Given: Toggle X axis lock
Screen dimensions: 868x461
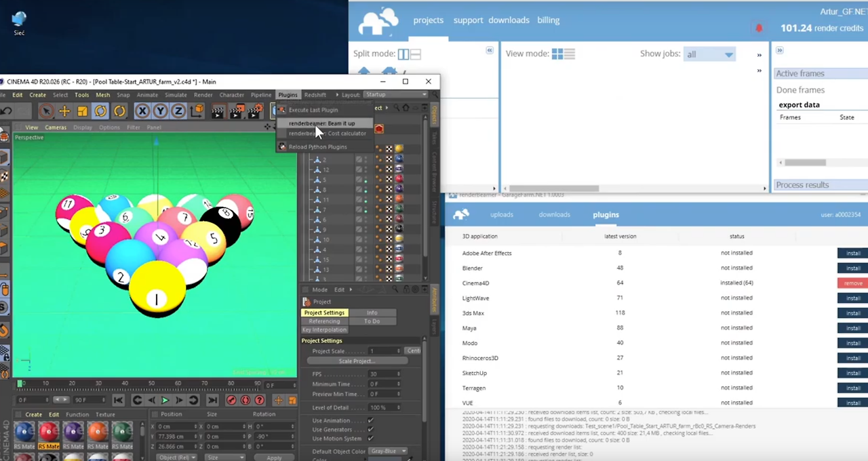Looking at the screenshot, I should coord(142,111).
